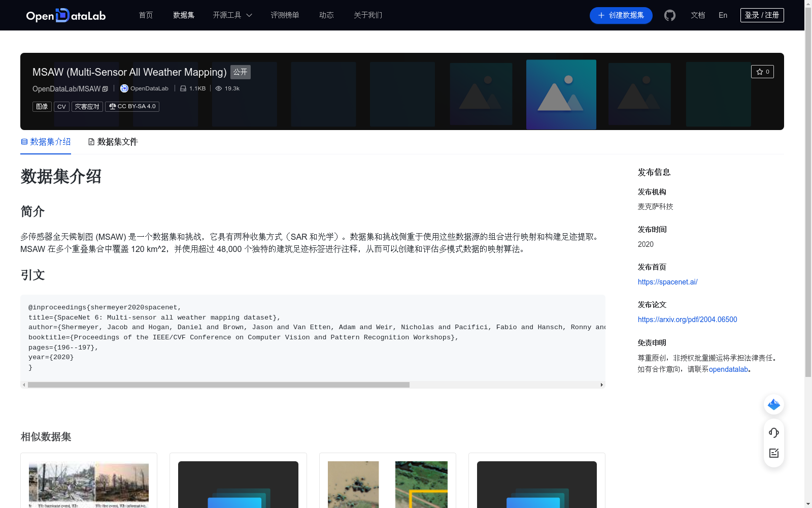The image size is (812, 508).
Task: Click left arrow of citation scrollbar
Action: [x=24, y=385]
